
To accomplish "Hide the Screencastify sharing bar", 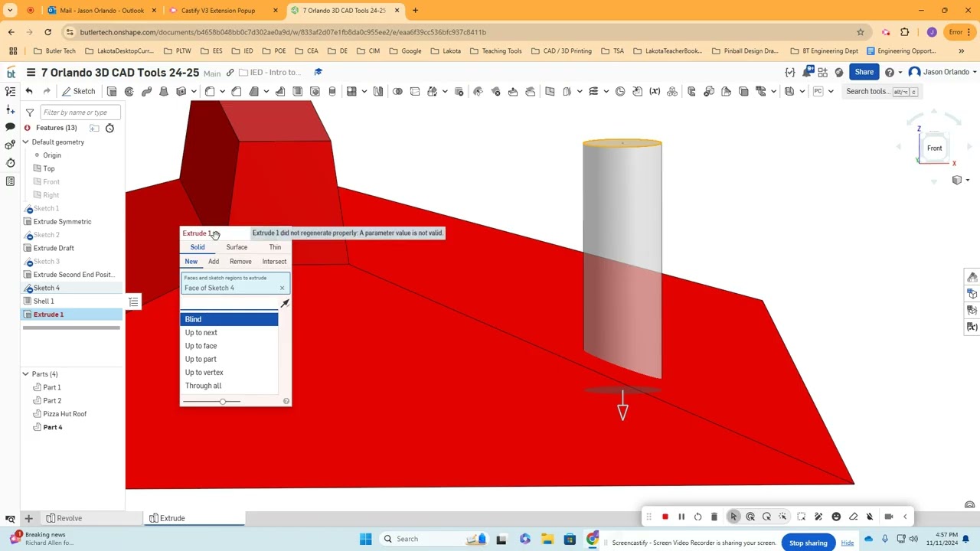I will tap(848, 543).
